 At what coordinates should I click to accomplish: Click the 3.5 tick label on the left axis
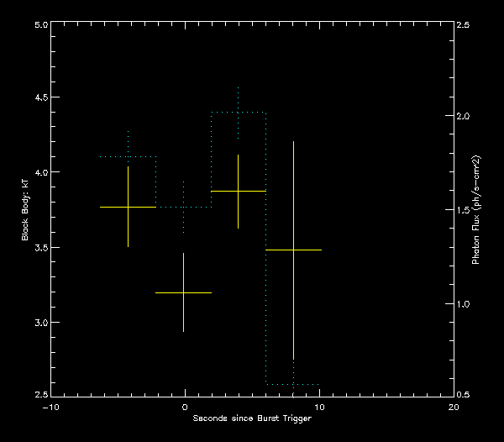39,248
